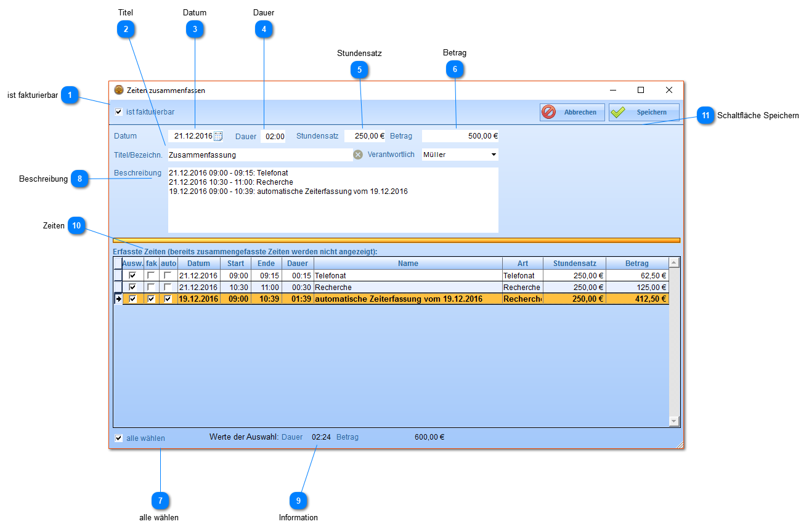Select the 'automatische Zeiterfassung vom 19.12.2016' cell
The height and width of the screenshot is (532, 809).
tap(408, 299)
